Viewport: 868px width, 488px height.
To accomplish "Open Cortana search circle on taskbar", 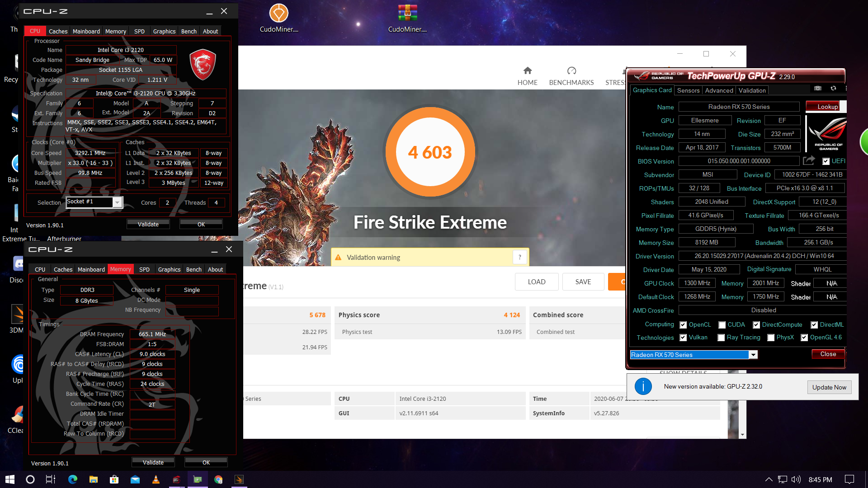I will (30, 479).
